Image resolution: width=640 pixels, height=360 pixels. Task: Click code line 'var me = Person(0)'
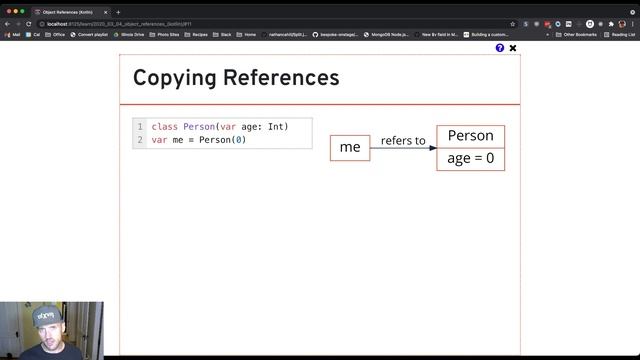click(x=199, y=140)
